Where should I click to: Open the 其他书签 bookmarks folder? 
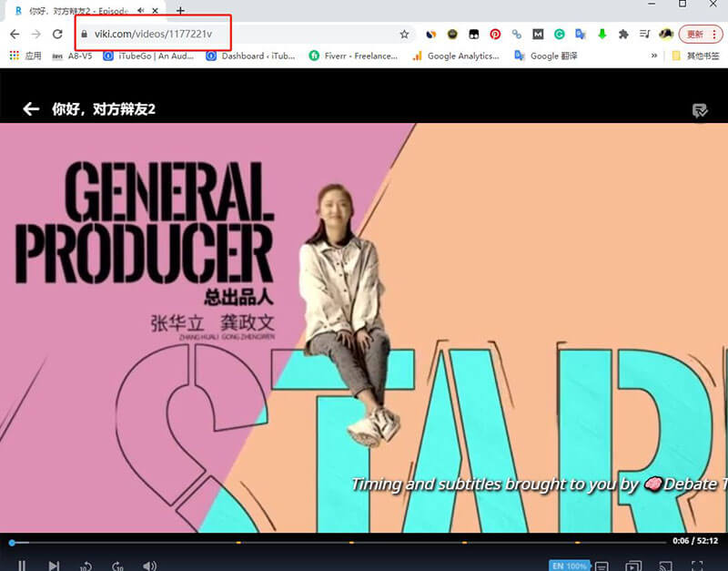tap(695, 56)
